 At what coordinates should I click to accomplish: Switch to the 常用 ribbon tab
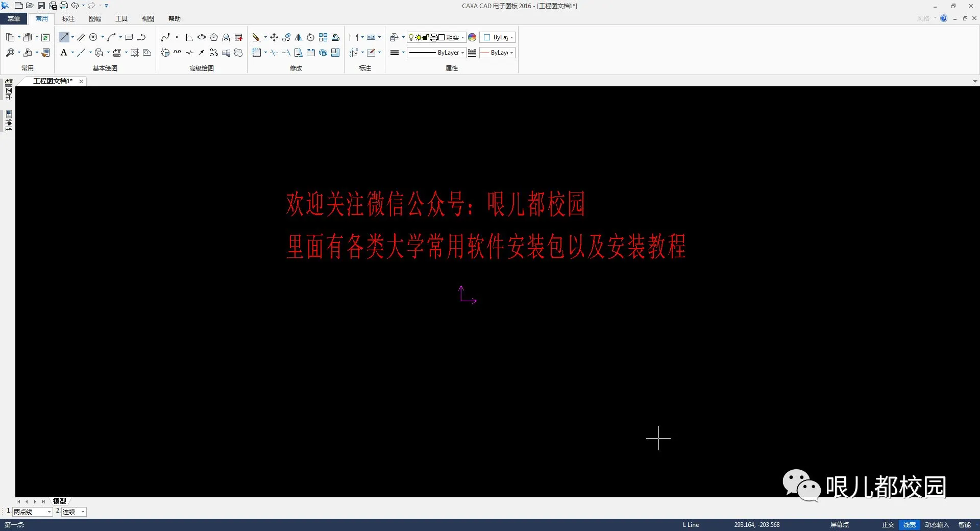click(x=42, y=19)
